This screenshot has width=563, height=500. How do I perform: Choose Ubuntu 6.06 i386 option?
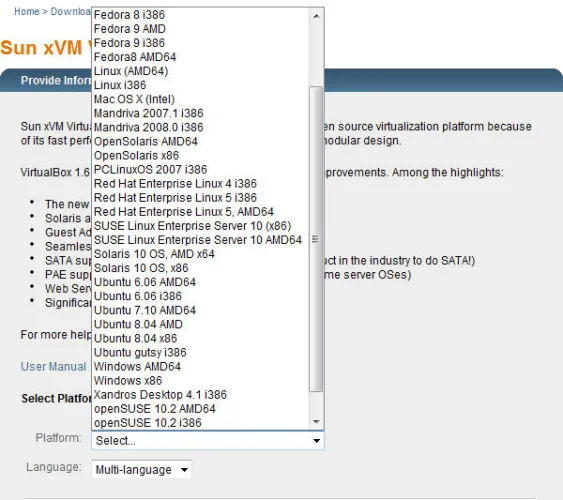tap(200, 296)
